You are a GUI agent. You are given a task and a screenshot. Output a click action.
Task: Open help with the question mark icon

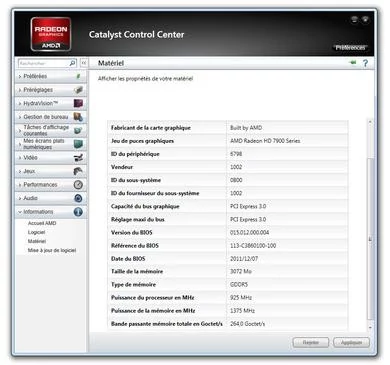point(365,63)
